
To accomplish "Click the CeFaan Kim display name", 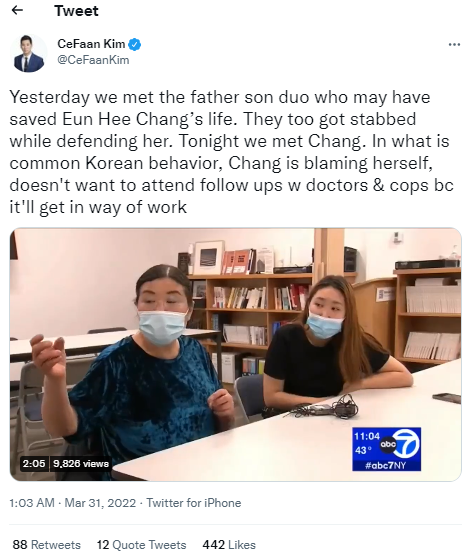I will point(91,44).
